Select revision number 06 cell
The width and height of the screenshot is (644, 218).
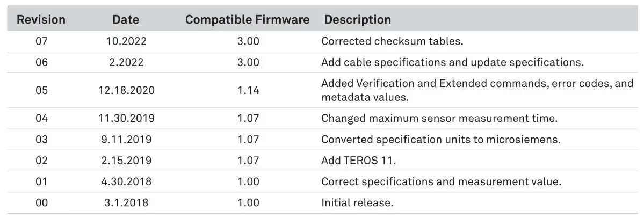coord(41,62)
